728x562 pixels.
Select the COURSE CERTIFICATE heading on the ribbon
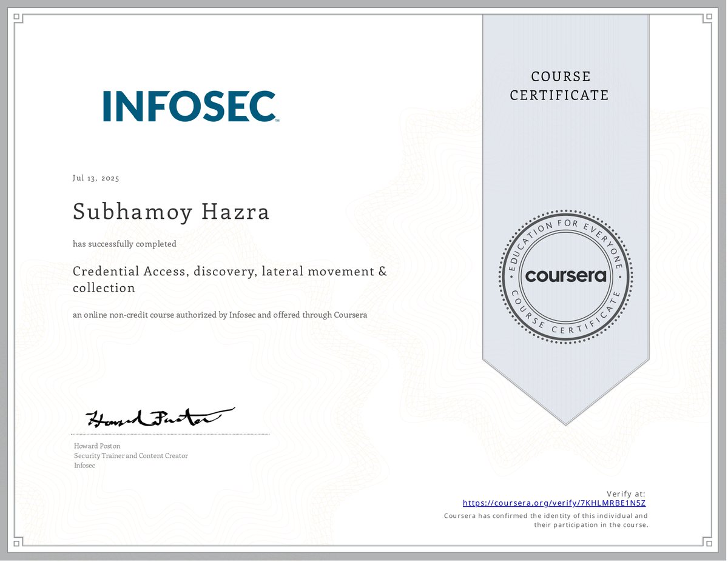point(559,85)
